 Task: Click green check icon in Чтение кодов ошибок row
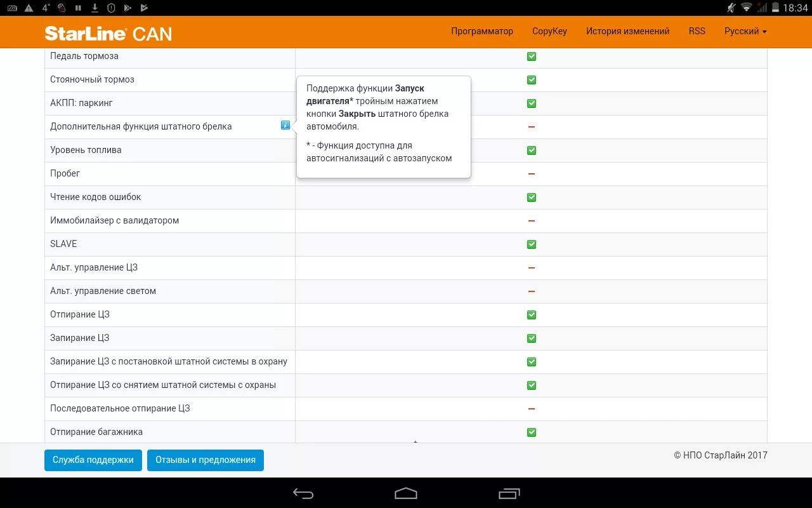pyautogui.click(x=532, y=197)
